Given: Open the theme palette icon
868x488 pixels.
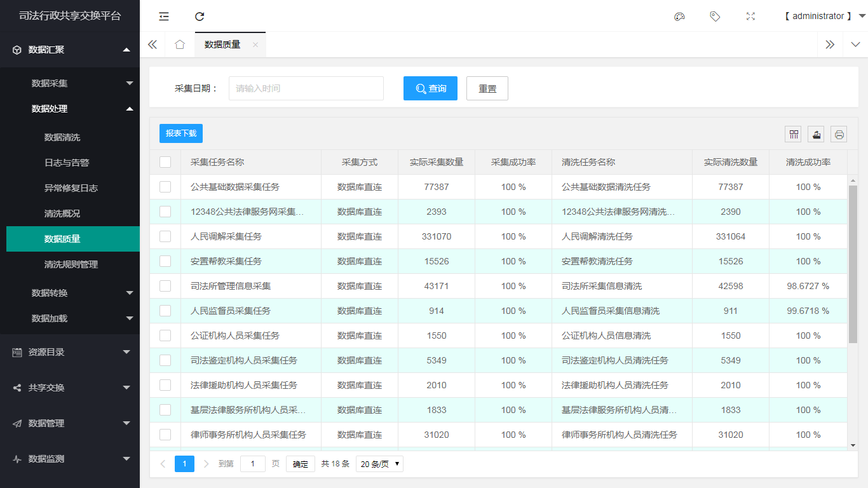Looking at the screenshot, I should tap(679, 17).
